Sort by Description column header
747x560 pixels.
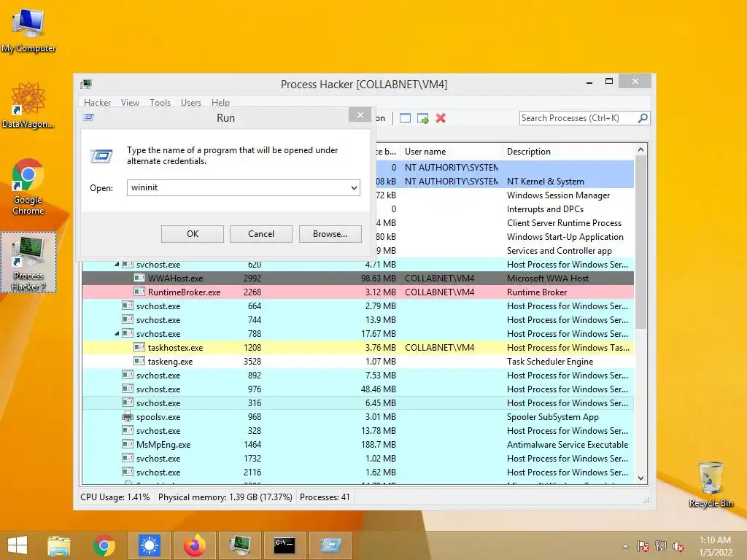point(568,152)
